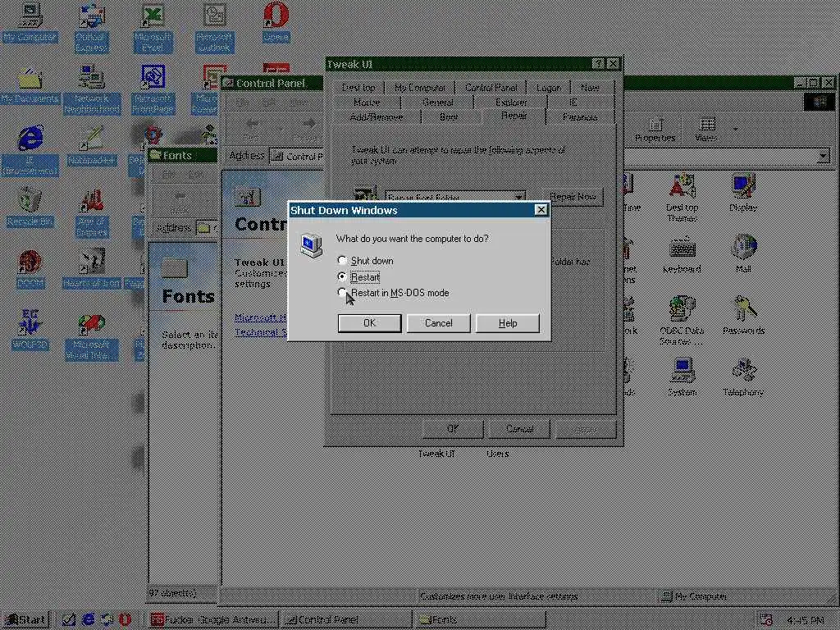Viewport: 840px width, 630px height.
Task: Switch to Fonts taskbar button
Action: click(x=481, y=620)
